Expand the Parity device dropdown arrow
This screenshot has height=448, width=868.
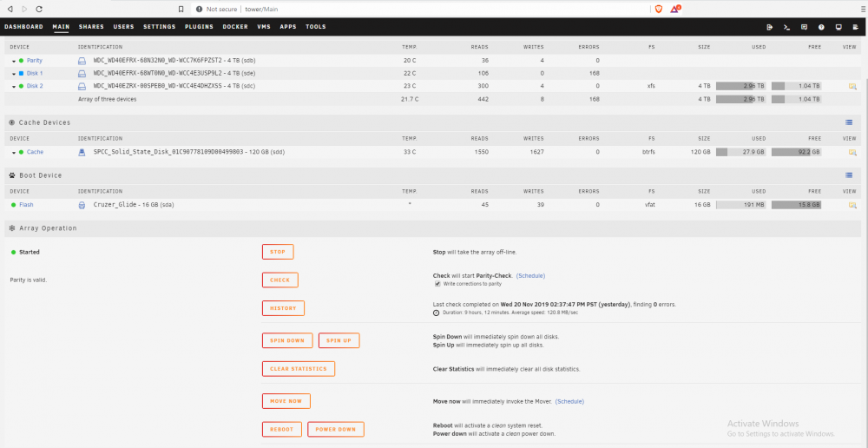pos(14,61)
